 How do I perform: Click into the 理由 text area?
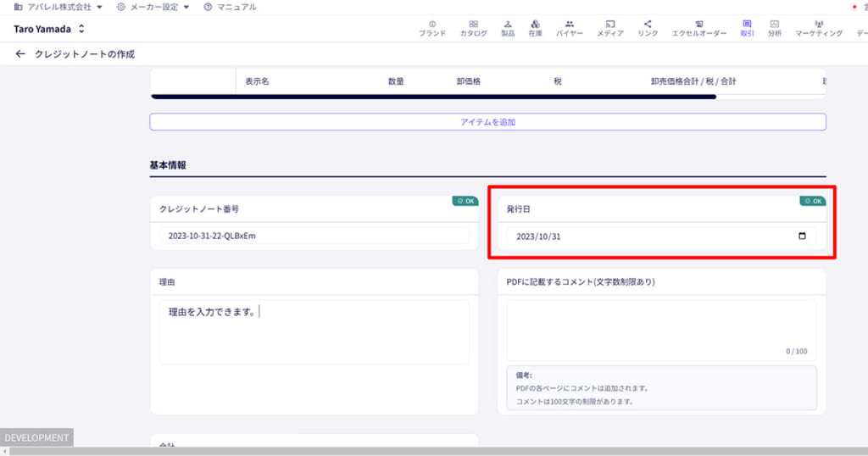(x=314, y=331)
